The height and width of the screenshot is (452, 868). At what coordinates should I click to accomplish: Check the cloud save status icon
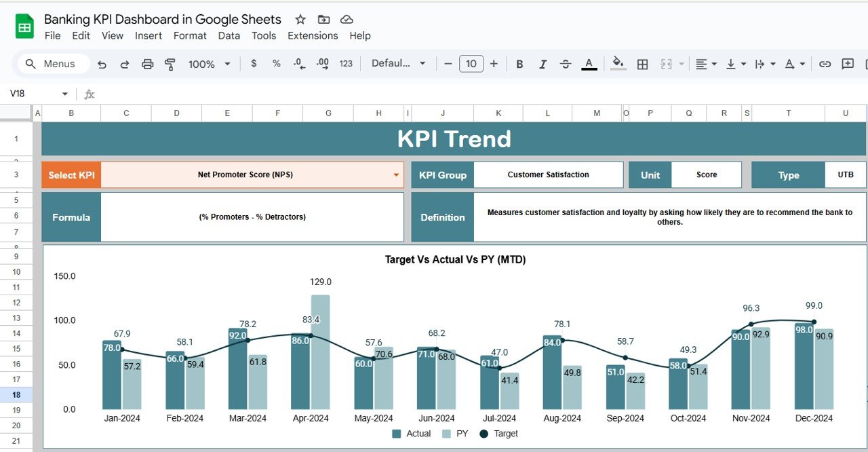click(x=347, y=20)
